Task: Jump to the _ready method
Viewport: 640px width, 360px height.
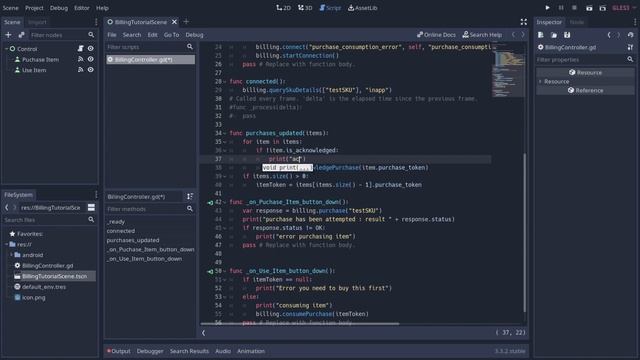Action: click(x=116, y=222)
